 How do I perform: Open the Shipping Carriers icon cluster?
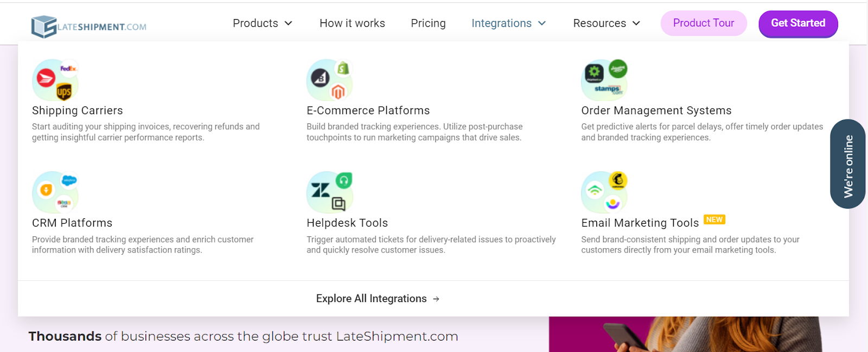(x=55, y=80)
